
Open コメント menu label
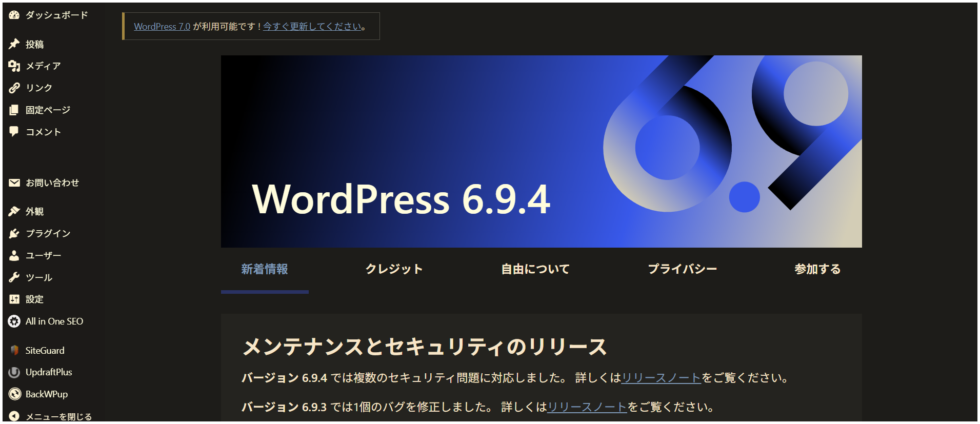44,132
